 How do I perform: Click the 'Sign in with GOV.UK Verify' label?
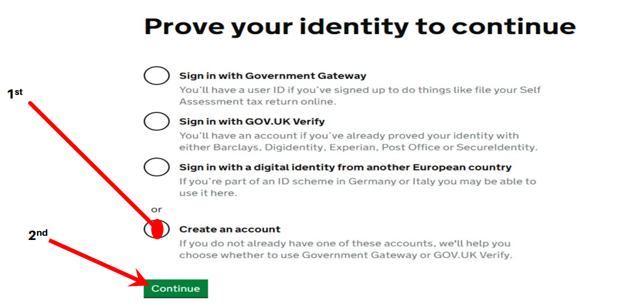[252, 121]
